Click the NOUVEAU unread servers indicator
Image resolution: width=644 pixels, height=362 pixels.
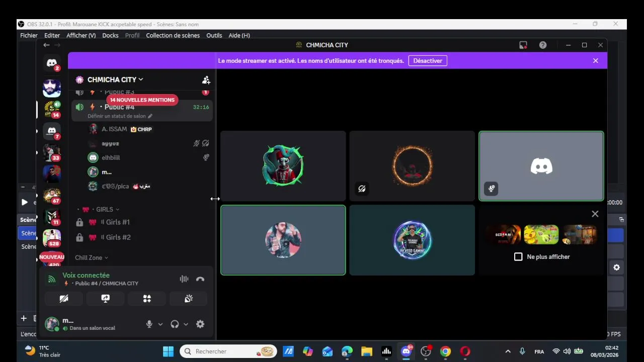[x=52, y=257]
